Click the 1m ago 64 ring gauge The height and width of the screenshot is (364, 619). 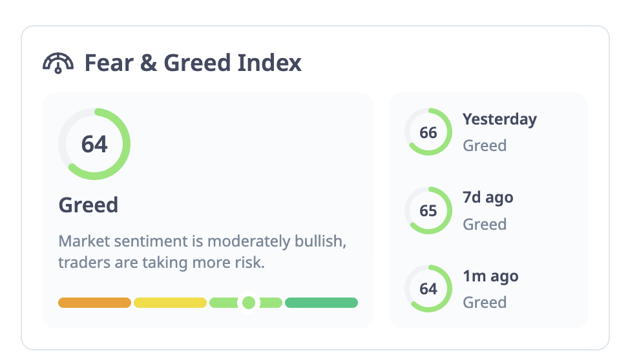428,288
